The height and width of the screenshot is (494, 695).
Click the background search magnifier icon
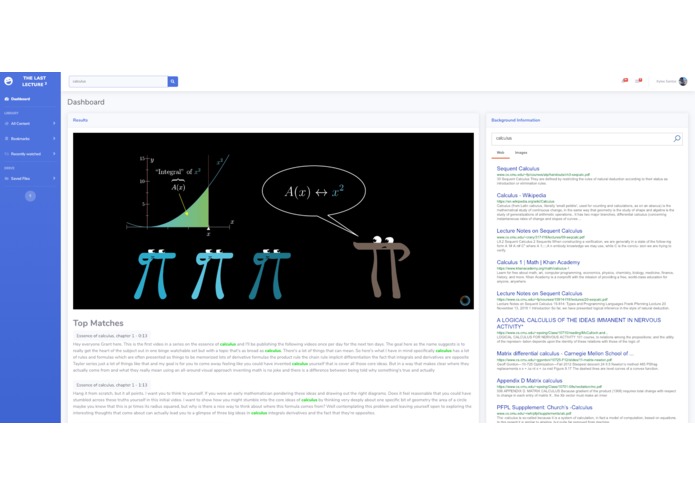677,138
